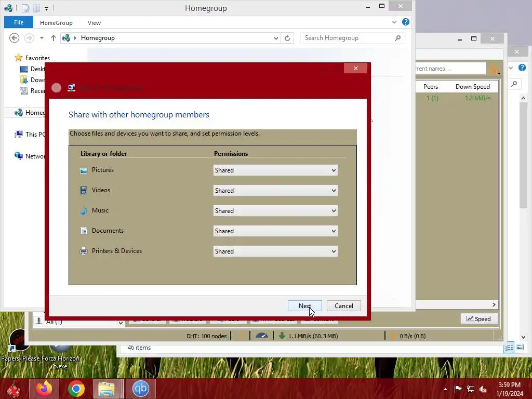
Task: Open Explorer help question mark icon
Action: (405, 22)
